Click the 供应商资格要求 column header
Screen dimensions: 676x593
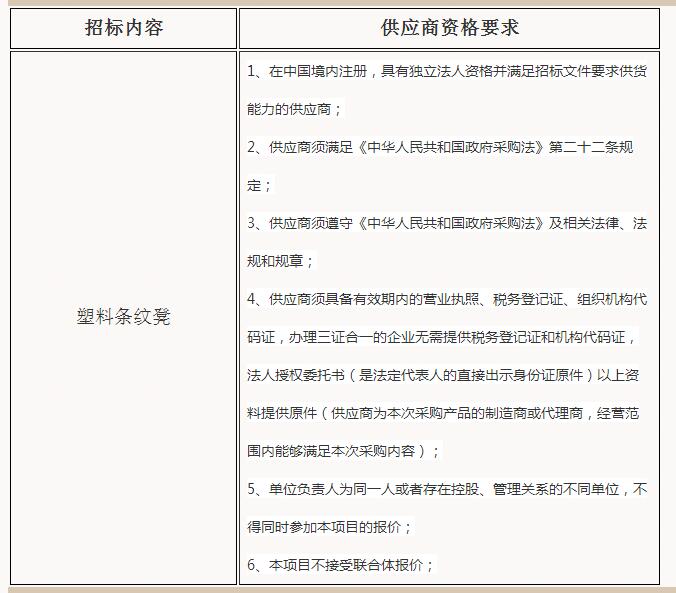(449, 28)
